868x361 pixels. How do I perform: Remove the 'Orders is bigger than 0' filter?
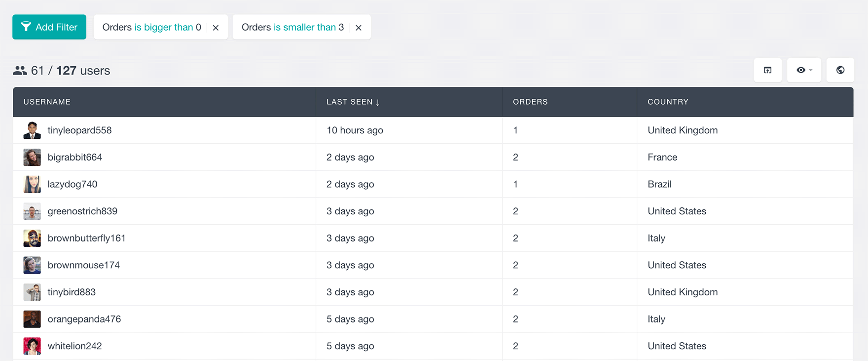click(216, 28)
